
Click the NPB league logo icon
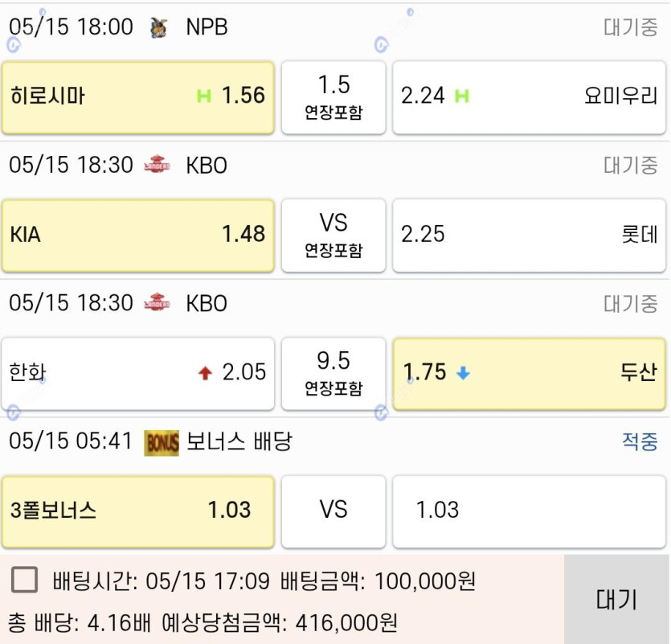click(x=159, y=28)
